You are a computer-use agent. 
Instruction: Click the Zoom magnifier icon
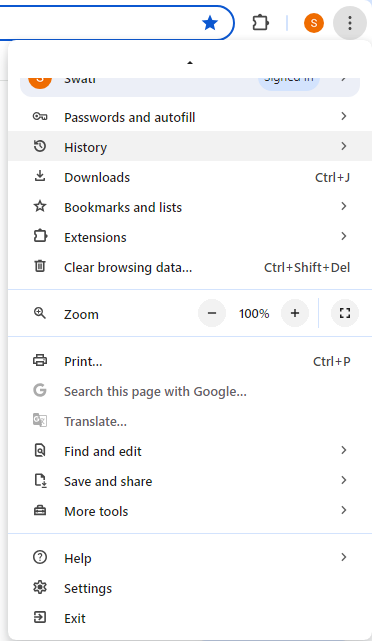point(40,314)
